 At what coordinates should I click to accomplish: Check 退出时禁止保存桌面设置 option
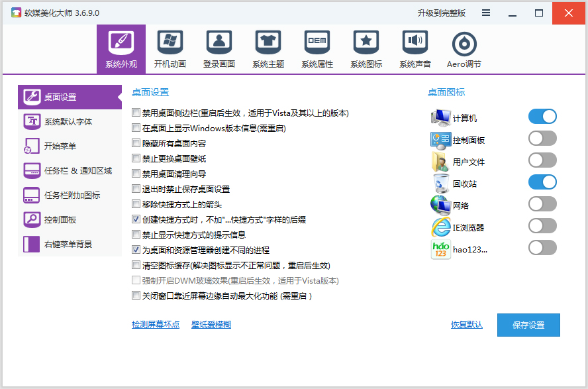[136, 189]
